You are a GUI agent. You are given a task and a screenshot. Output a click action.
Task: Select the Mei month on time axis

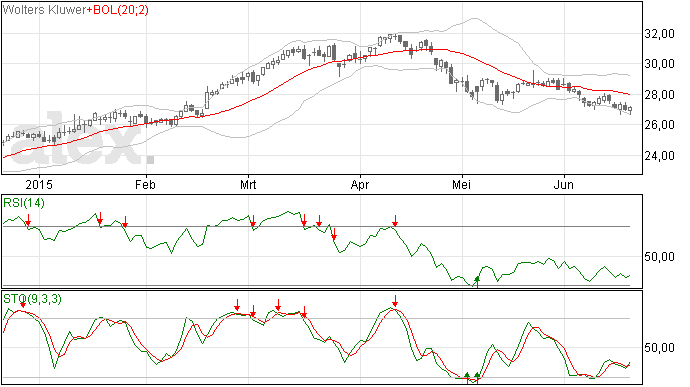(x=462, y=184)
